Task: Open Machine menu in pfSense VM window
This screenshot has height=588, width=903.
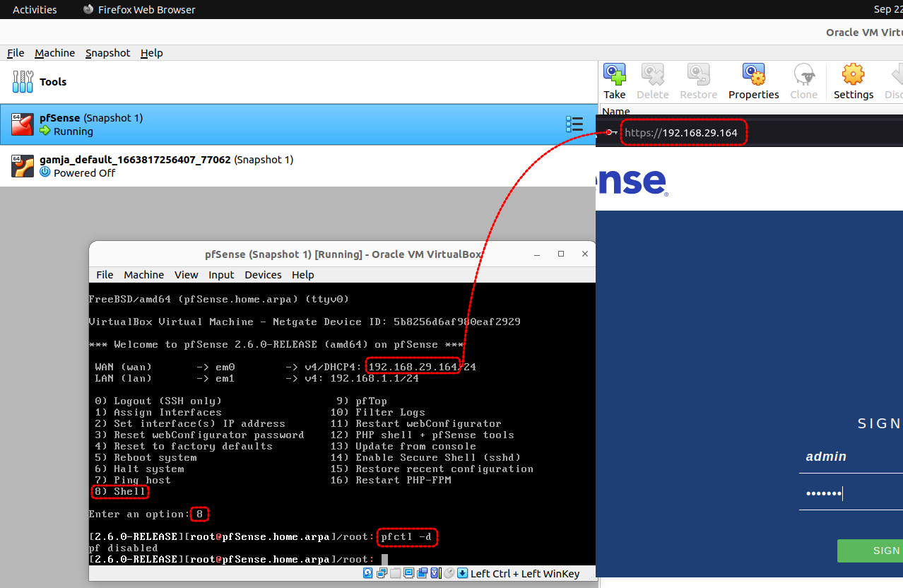Action: pos(143,275)
